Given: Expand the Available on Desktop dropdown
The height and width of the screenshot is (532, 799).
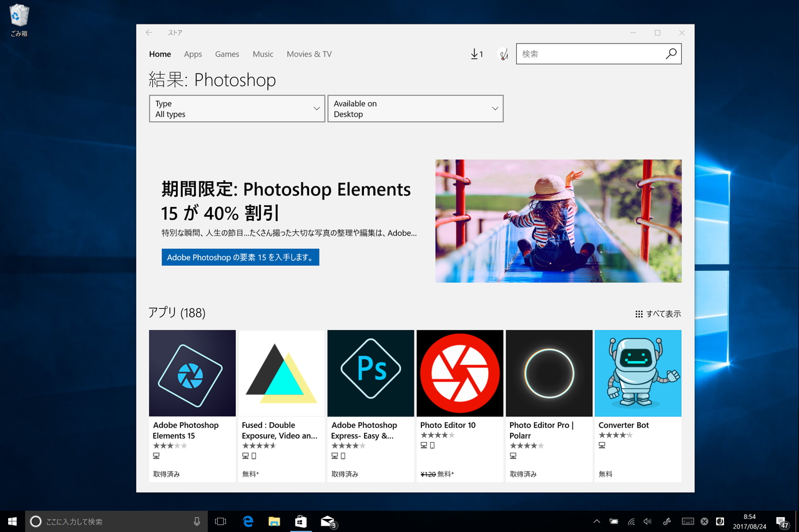Looking at the screenshot, I should 416,109.
